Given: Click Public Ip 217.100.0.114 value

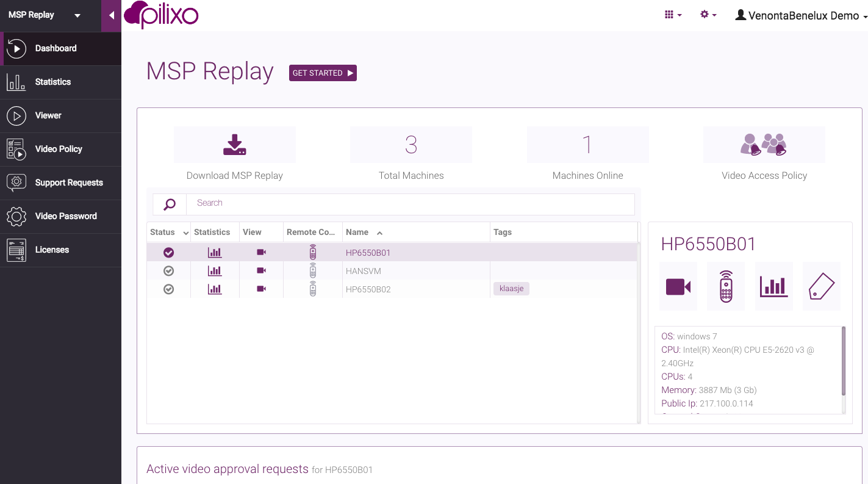Looking at the screenshot, I should coord(726,403).
